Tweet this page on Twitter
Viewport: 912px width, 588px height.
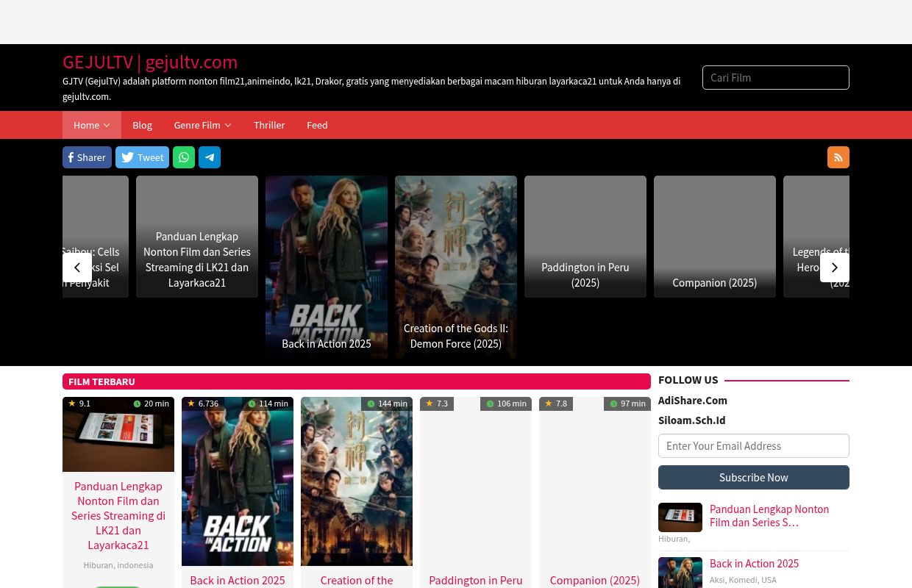(142, 157)
